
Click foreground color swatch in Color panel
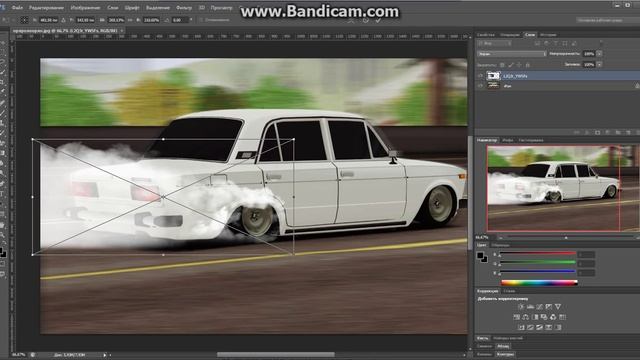(x=480, y=256)
